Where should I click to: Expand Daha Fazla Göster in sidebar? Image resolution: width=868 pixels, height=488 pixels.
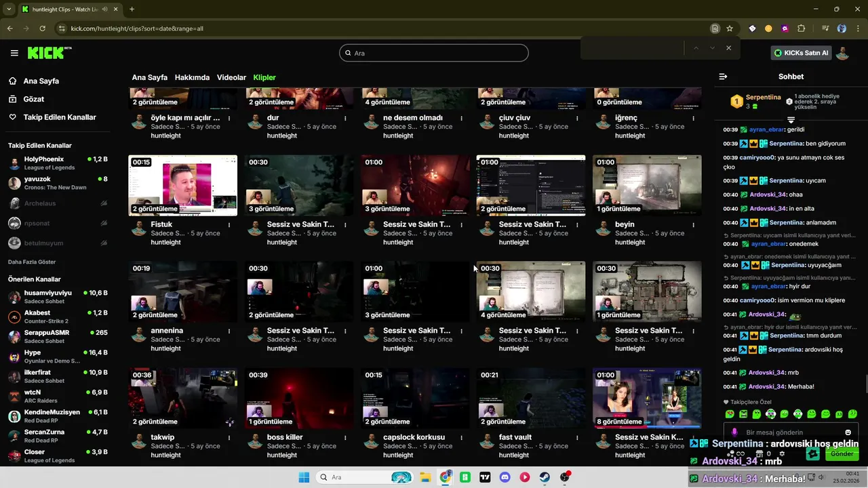pyautogui.click(x=32, y=262)
